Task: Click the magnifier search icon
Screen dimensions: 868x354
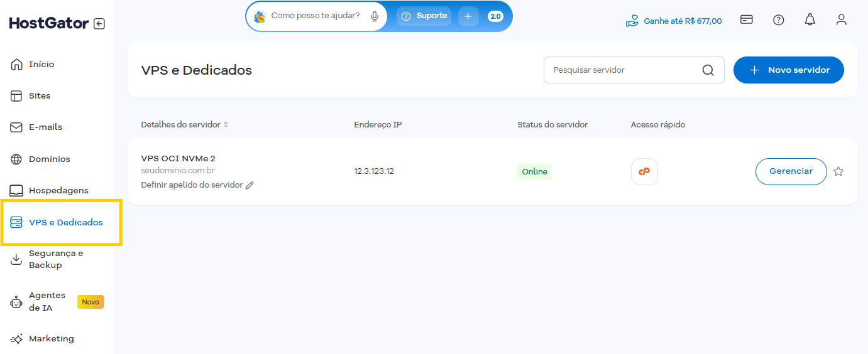Action: point(708,70)
